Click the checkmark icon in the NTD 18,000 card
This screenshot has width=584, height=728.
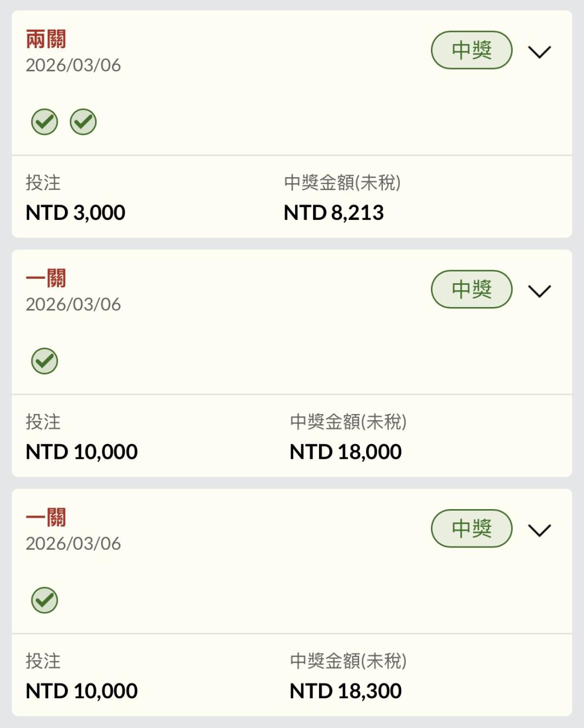click(x=44, y=361)
